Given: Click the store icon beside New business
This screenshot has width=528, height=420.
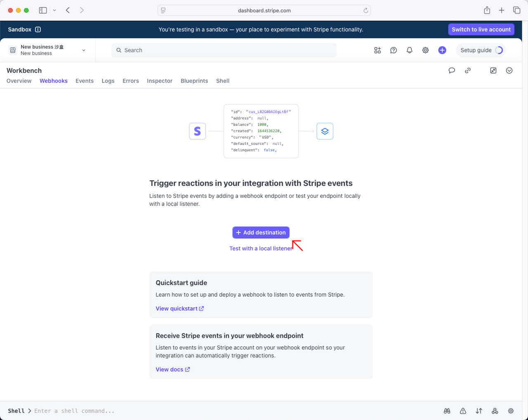Looking at the screenshot, I should point(13,50).
